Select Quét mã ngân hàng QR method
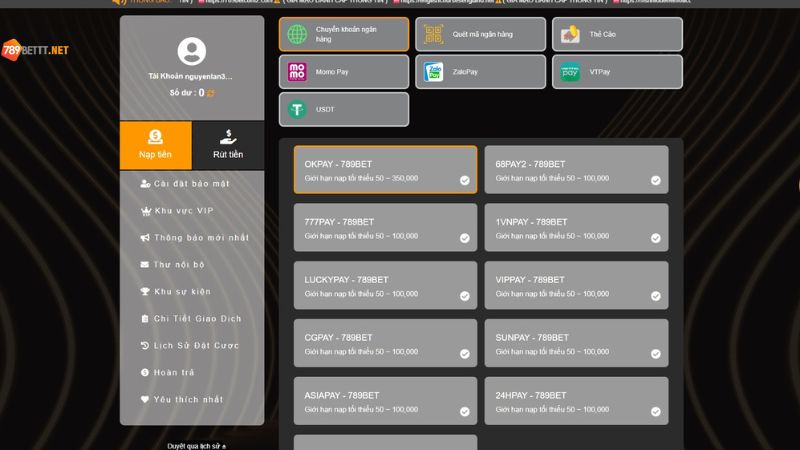 coord(481,34)
